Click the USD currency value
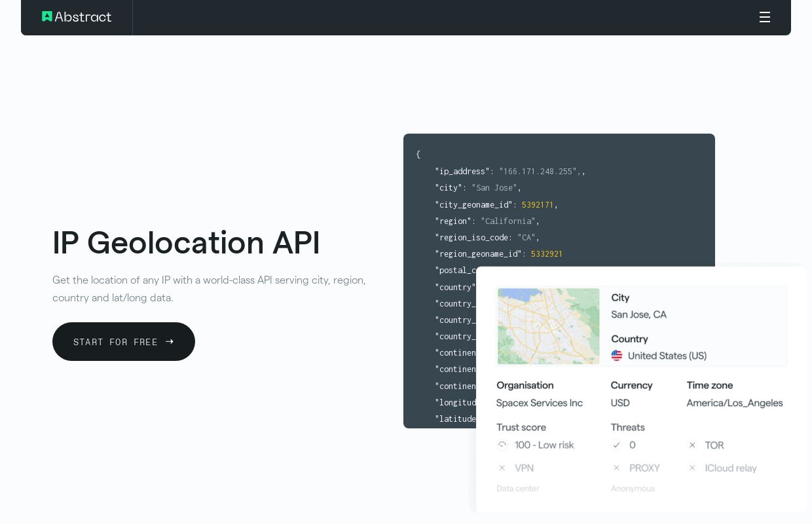The height and width of the screenshot is (524, 812). coord(620,403)
